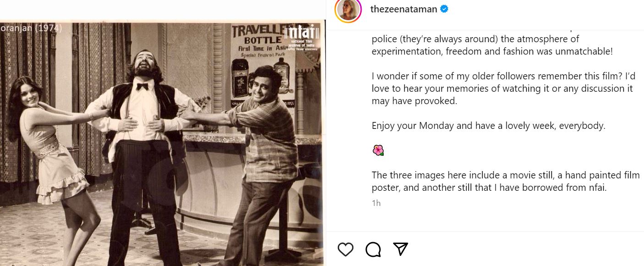
Task: Like the post using the heart icon
Action: click(345, 249)
